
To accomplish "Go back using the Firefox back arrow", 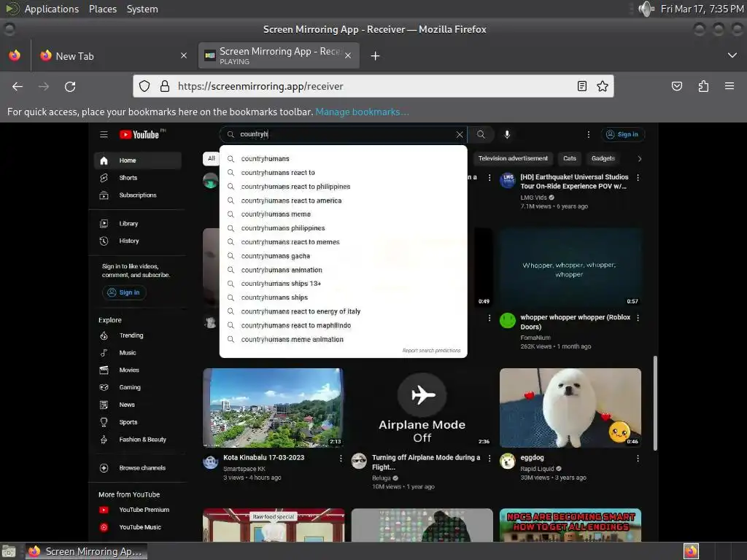I will 18,87.
